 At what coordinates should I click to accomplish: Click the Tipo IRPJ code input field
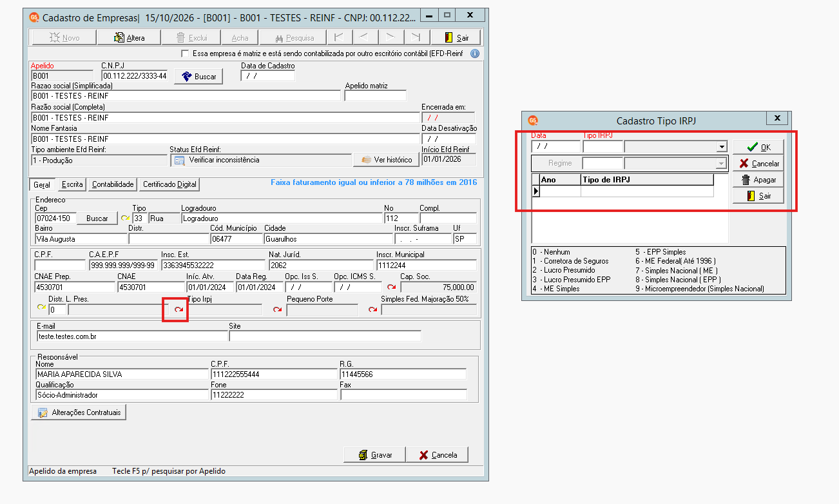603,146
